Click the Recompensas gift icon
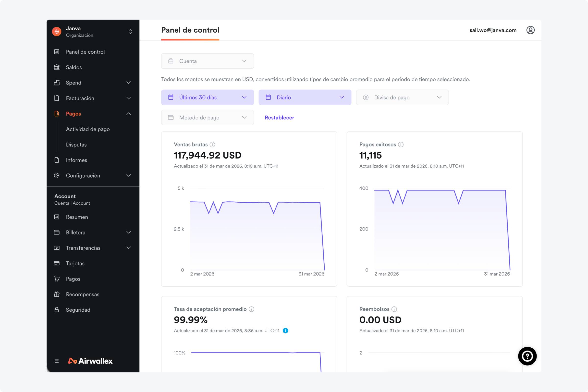The height and width of the screenshot is (392, 588). tap(57, 294)
